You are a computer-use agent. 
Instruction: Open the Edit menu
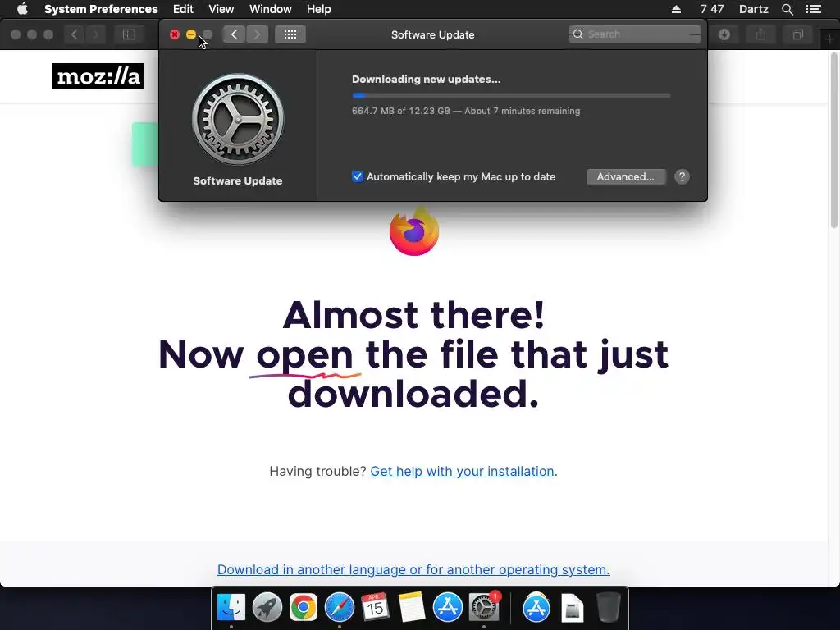pyautogui.click(x=183, y=9)
